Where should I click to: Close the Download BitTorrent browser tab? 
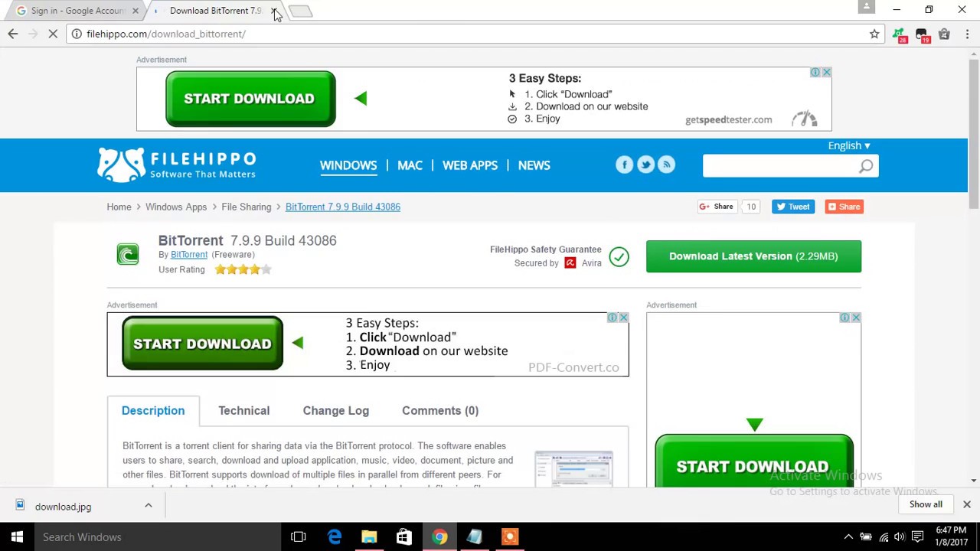tap(274, 11)
